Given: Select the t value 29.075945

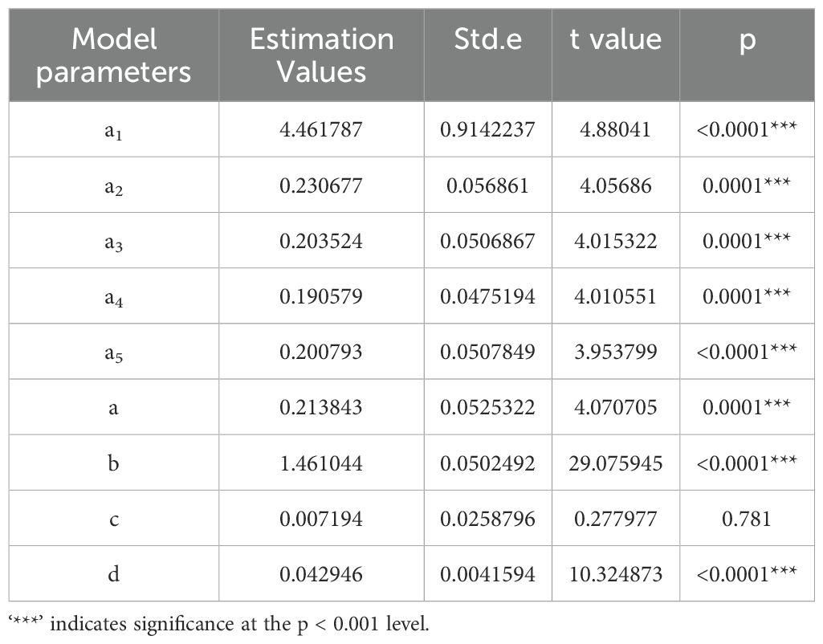Looking at the screenshot, I should (615, 463).
